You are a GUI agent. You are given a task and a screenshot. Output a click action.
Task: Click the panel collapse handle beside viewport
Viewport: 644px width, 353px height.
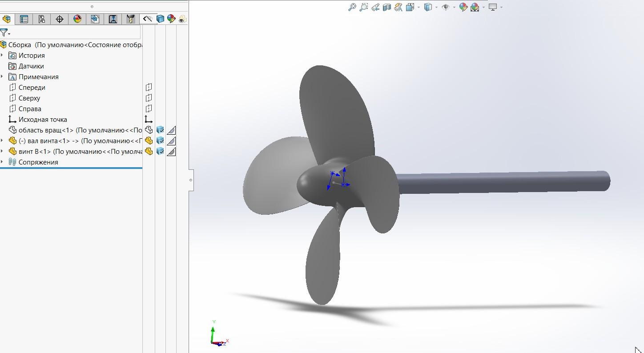click(x=191, y=180)
